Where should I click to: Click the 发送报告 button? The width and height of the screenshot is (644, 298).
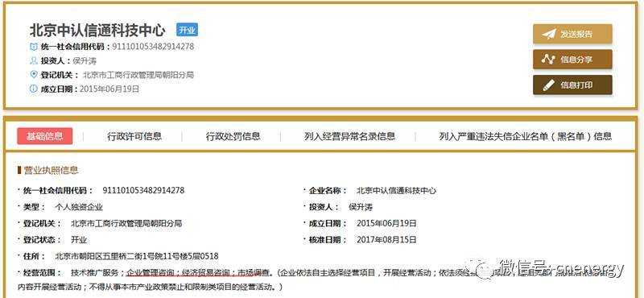[572, 34]
